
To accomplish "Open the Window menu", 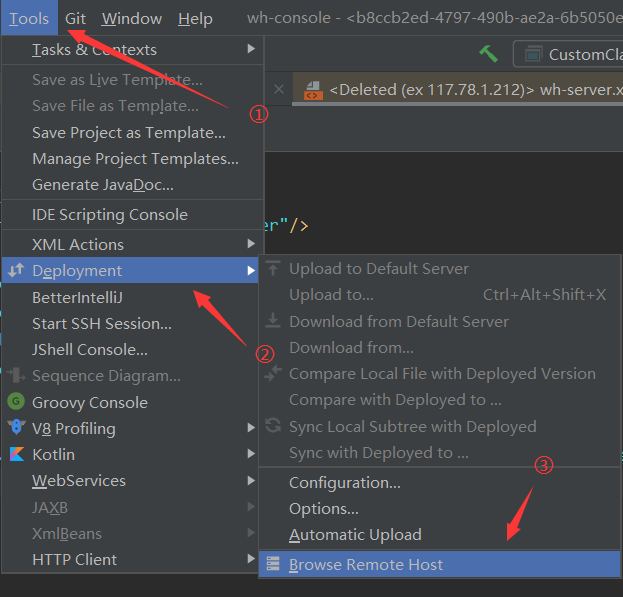I will pyautogui.click(x=132, y=18).
